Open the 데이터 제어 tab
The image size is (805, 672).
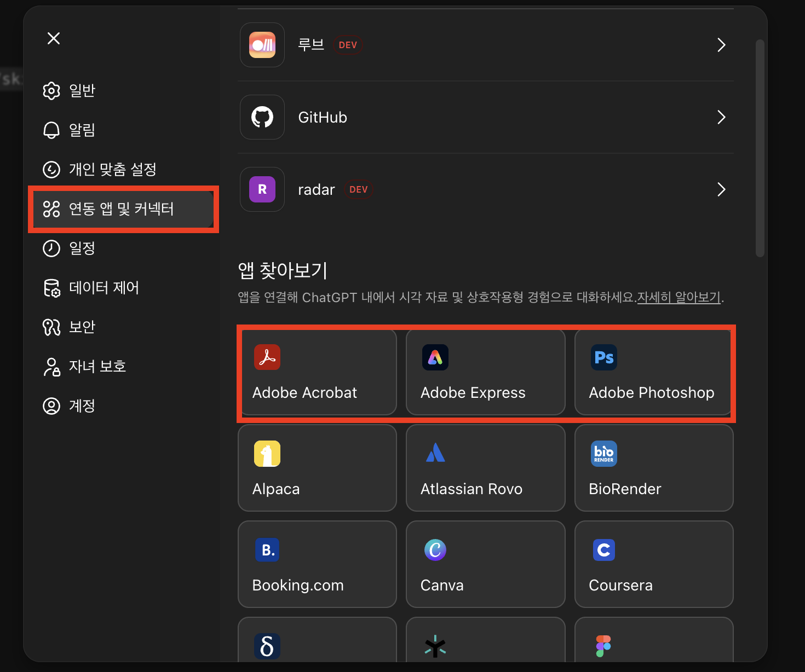[123, 288]
